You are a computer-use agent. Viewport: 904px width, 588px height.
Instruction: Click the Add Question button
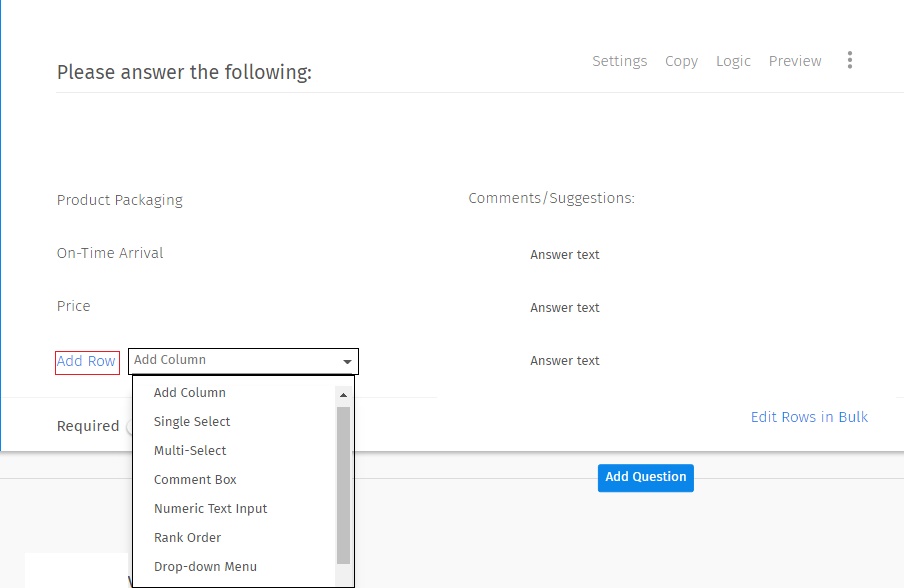[646, 477]
